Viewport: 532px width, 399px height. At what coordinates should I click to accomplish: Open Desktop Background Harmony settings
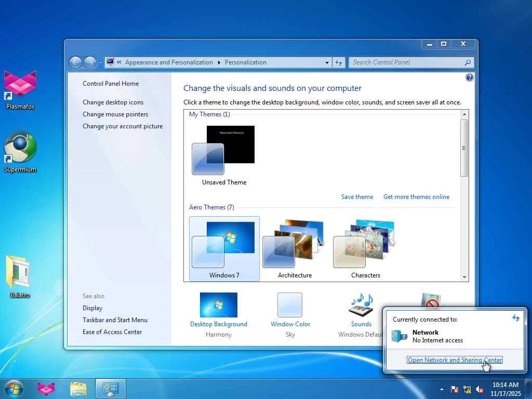pyautogui.click(x=219, y=304)
